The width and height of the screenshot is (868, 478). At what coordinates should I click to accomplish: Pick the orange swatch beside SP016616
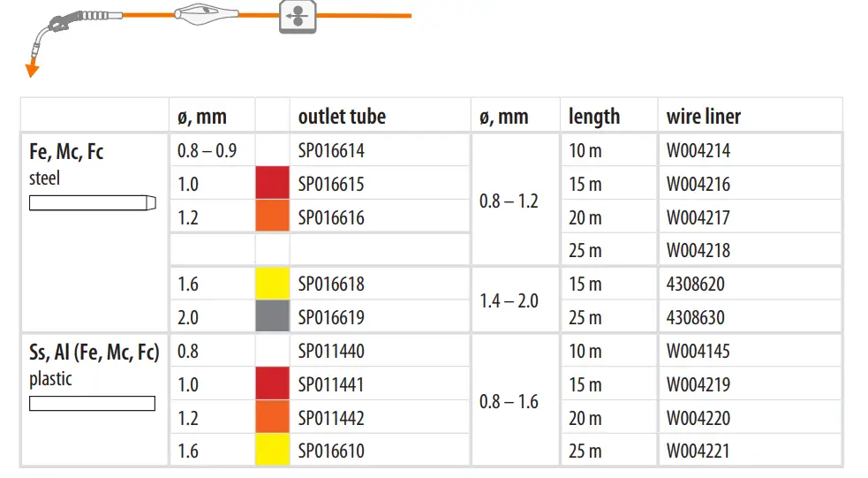pyautogui.click(x=272, y=217)
